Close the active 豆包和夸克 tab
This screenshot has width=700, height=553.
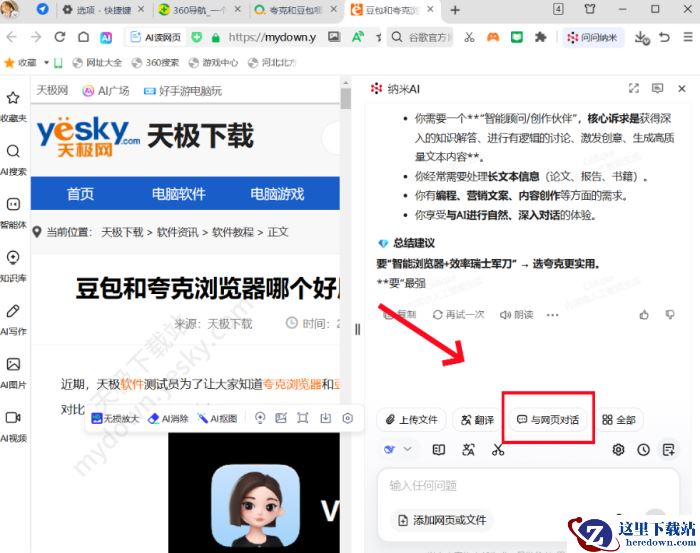coord(430,9)
